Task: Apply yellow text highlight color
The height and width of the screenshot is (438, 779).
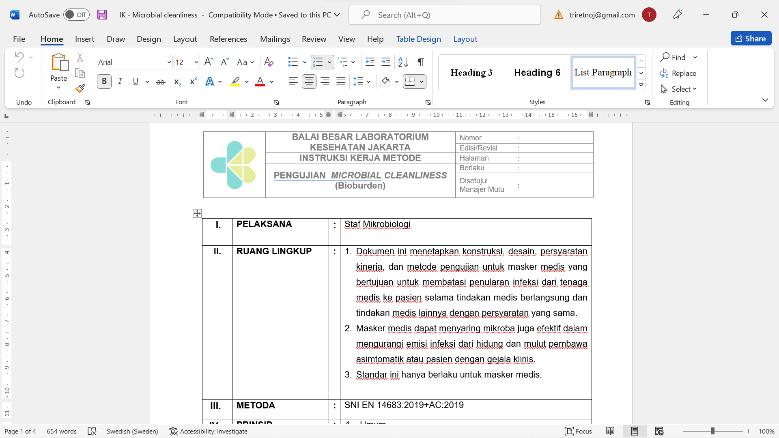Action: click(235, 81)
